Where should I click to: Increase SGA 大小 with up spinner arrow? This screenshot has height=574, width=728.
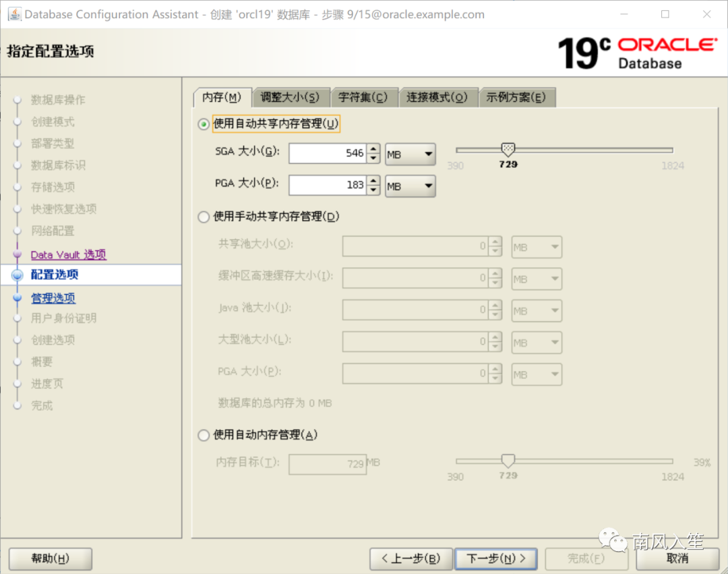[373, 148]
